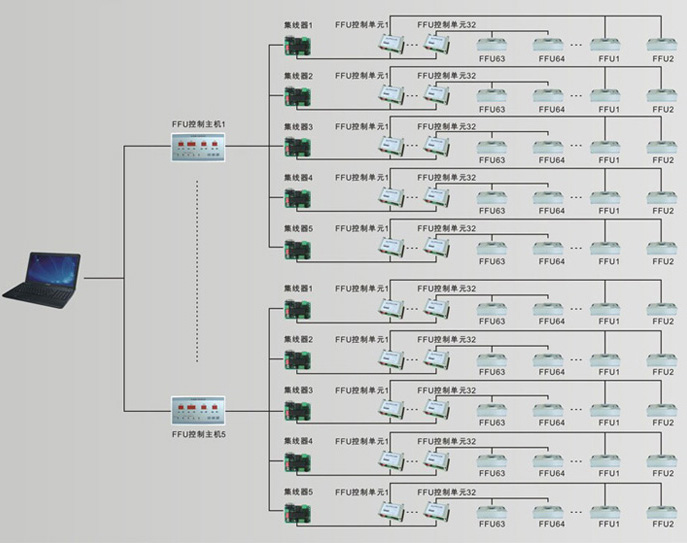Click 集线器5 circuit board in 主机1 group

click(x=297, y=249)
